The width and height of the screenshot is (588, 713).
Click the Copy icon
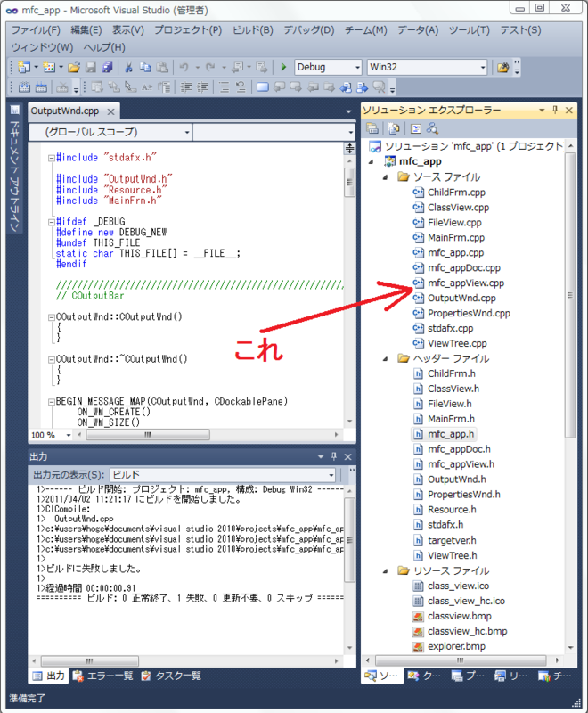pos(145,68)
